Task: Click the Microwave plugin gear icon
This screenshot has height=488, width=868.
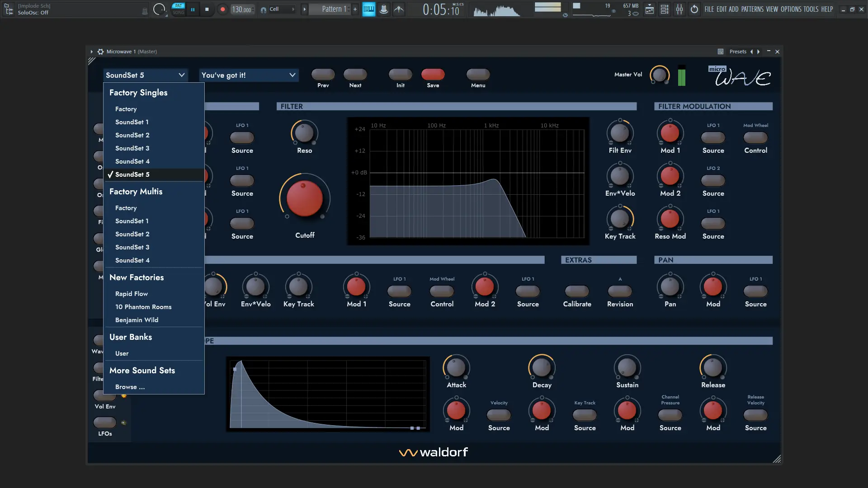Action: [100, 52]
